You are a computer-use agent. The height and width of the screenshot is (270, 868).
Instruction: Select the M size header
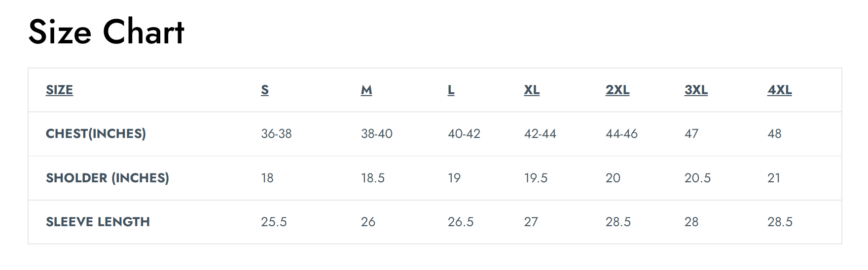pyautogui.click(x=366, y=90)
